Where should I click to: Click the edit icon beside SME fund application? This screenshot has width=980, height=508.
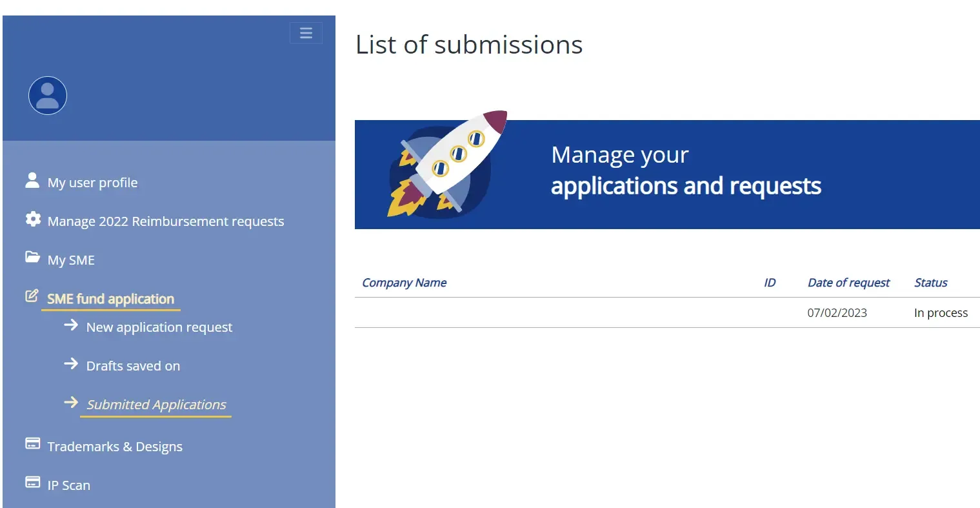tap(32, 296)
